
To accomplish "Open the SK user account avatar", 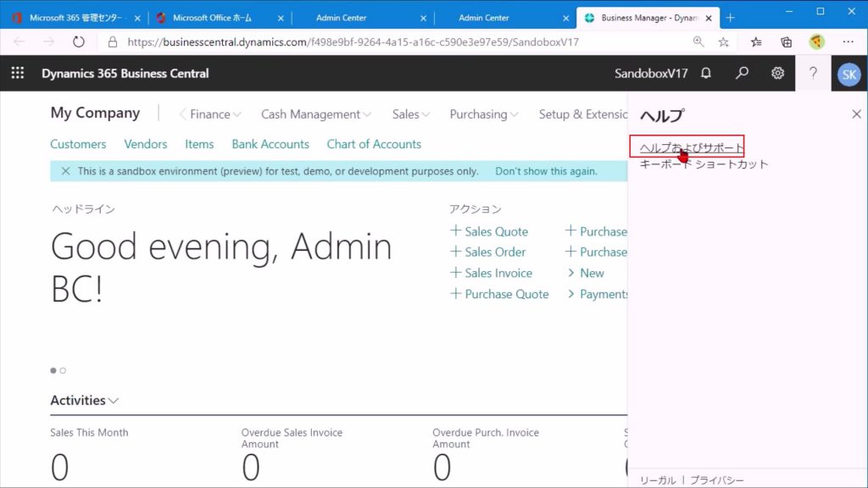I will coord(849,75).
